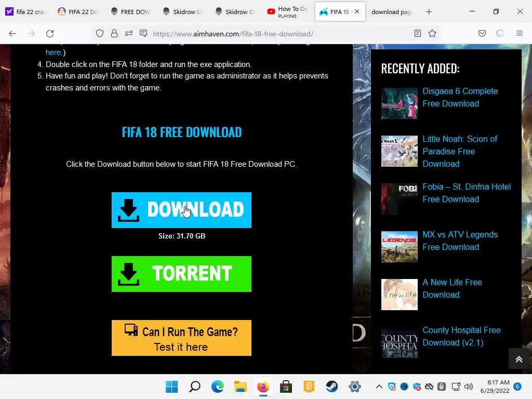Open 'Disgaea 6 Complete Free Download' link
Screen dimensions: 532x399
(x=460, y=97)
